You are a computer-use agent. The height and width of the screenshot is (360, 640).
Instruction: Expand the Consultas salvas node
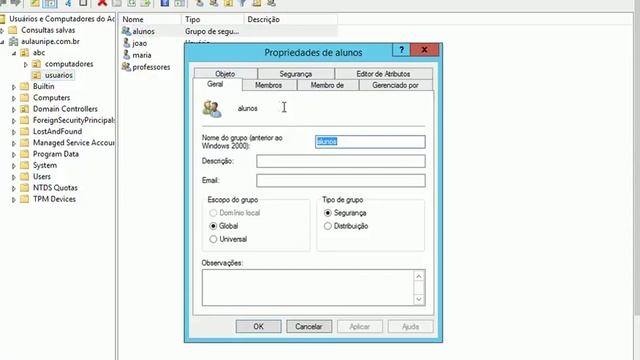[x=2, y=31]
